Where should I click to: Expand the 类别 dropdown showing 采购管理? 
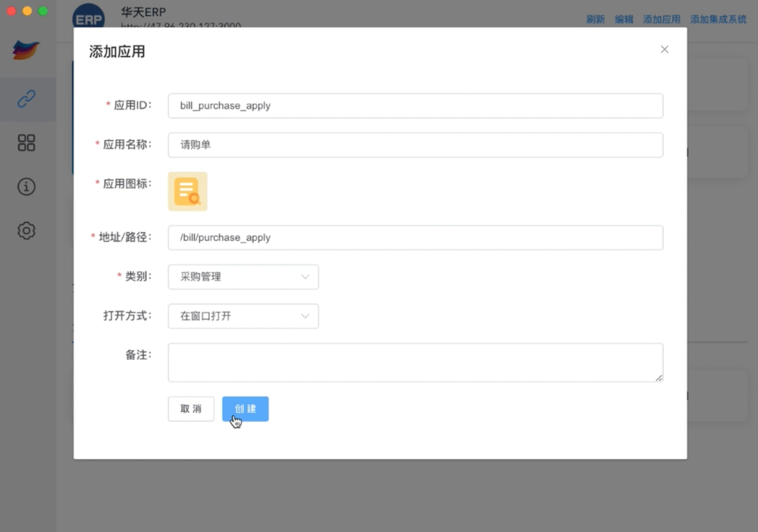pyautogui.click(x=243, y=277)
